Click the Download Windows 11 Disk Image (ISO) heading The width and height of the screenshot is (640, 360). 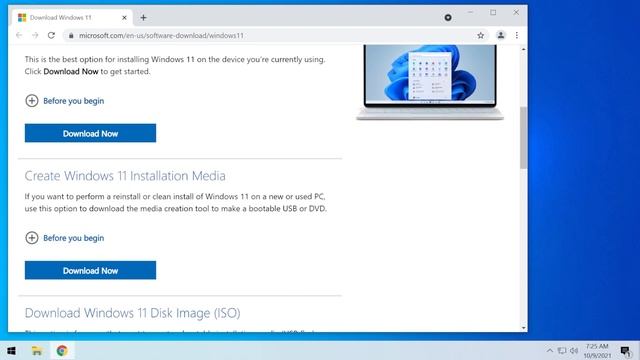click(x=132, y=313)
